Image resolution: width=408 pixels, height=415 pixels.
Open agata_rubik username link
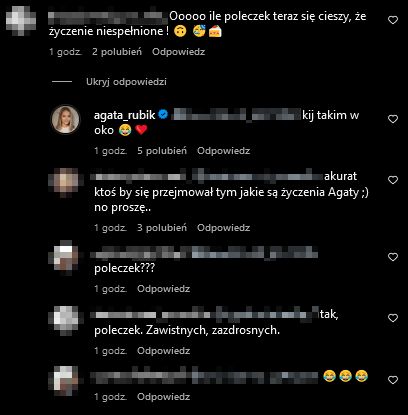click(x=125, y=115)
